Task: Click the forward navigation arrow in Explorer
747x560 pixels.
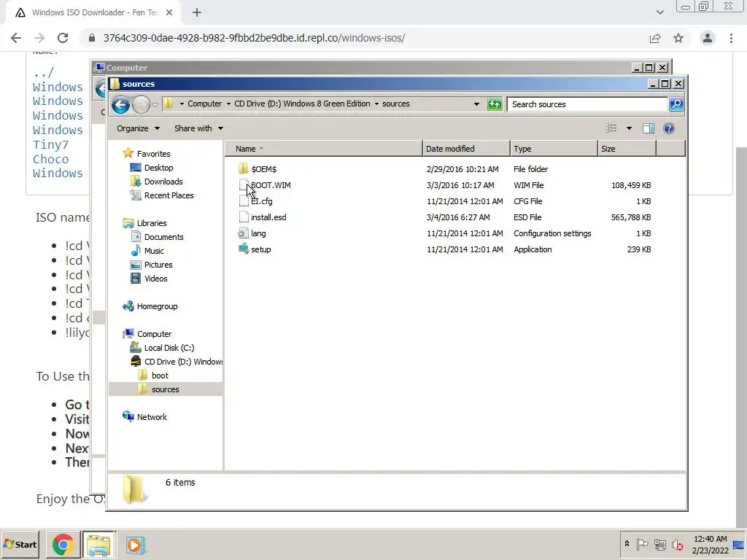Action: [141, 104]
